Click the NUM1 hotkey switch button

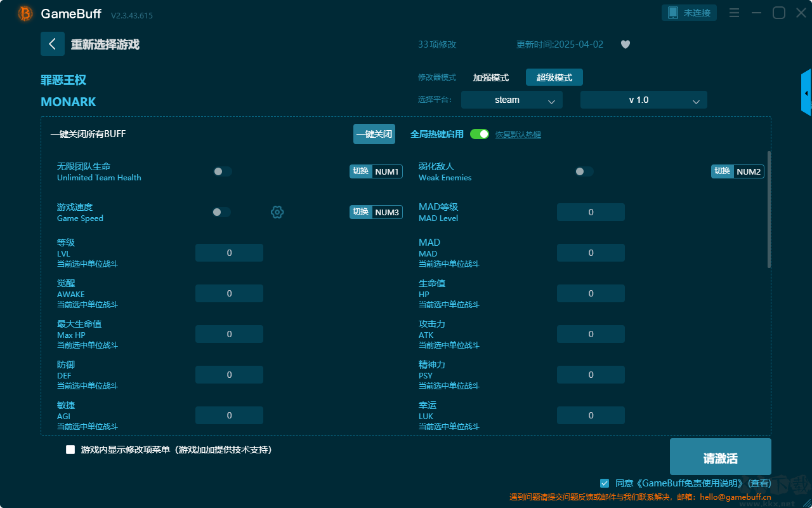tap(376, 171)
